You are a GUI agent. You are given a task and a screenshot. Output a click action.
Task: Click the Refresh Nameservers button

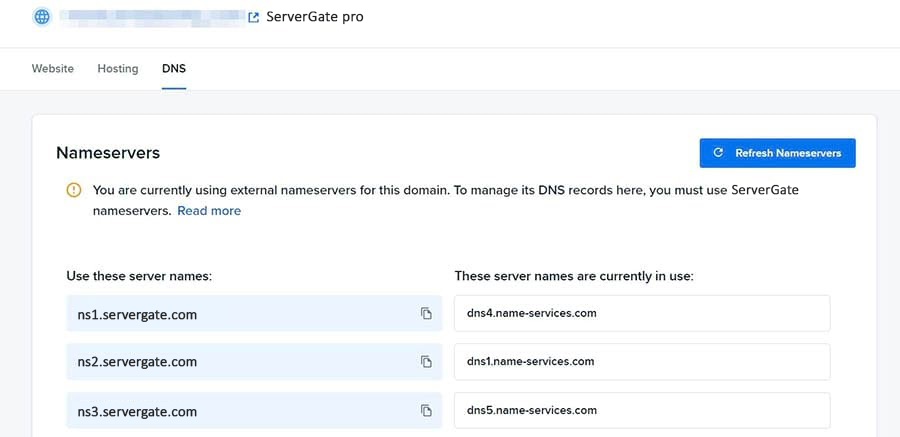(x=777, y=153)
